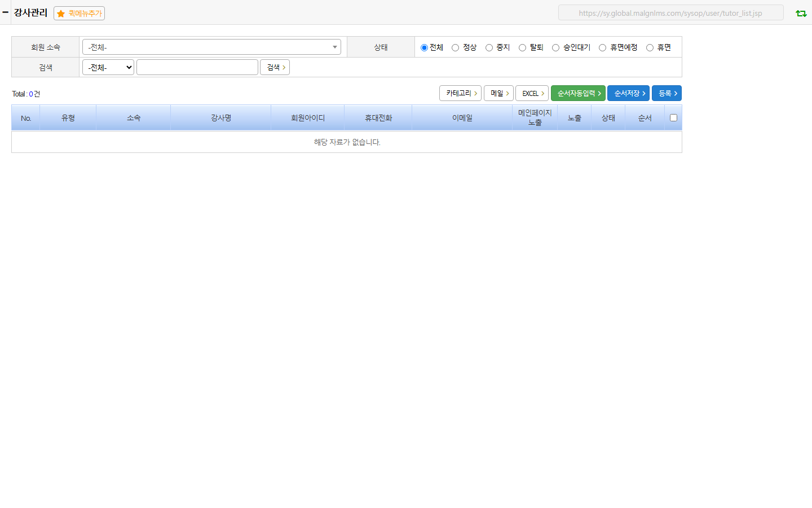Open the 회원 소속 dropdown
This screenshot has height=508, width=812.
211,47
